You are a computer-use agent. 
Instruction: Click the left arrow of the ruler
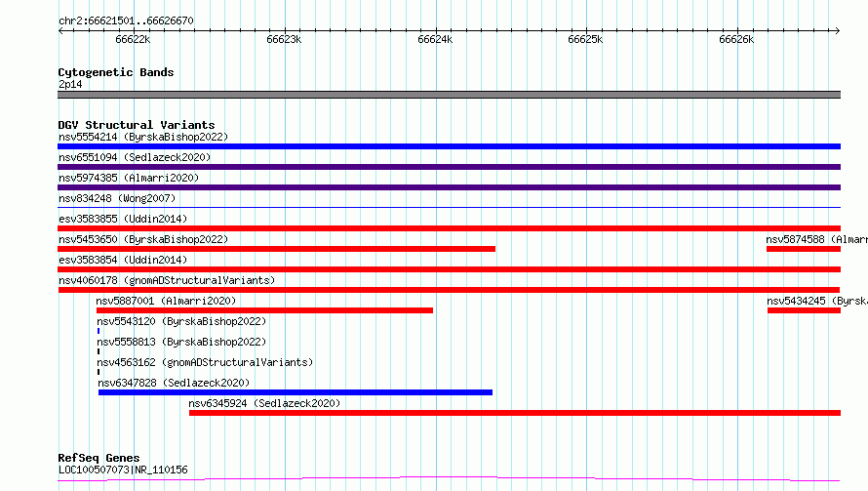click(x=60, y=30)
